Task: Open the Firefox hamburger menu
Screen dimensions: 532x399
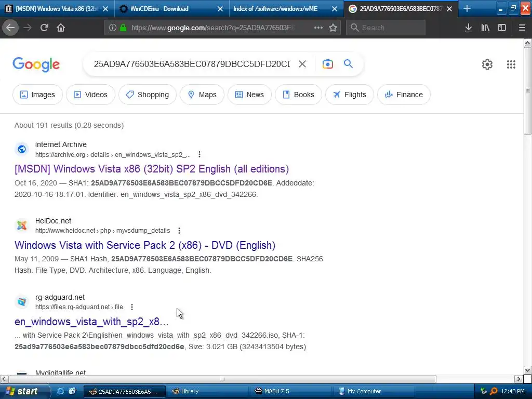Action: (522, 28)
